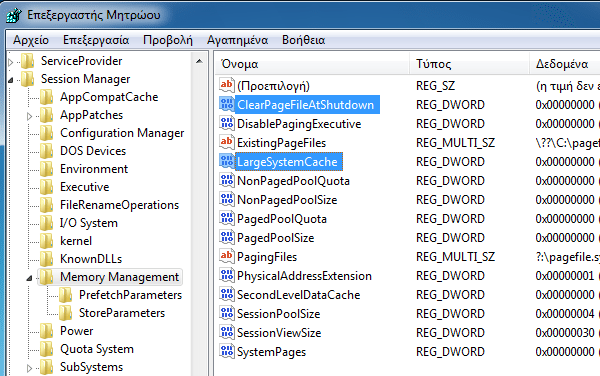Select the PagedPoolQuota value name

282,219
